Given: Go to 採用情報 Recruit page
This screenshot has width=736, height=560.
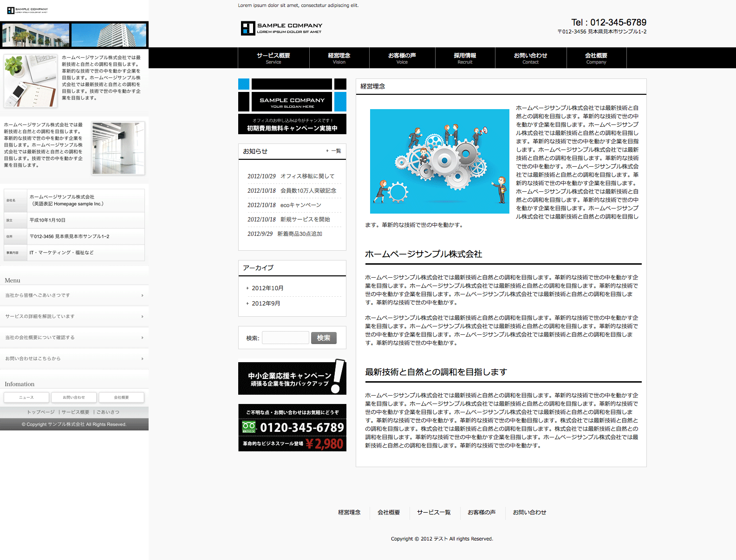Looking at the screenshot, I should click(x=465, y=58).
